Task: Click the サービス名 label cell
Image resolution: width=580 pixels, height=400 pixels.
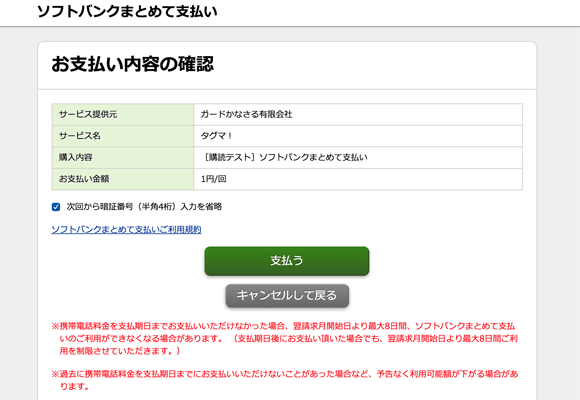Action: [x=123, y=136]
